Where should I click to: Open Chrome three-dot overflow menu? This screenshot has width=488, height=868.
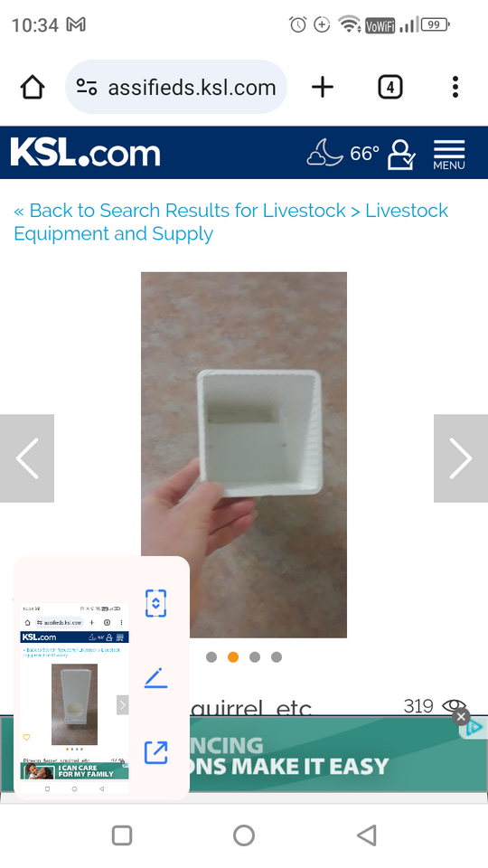tap(455, 88)
